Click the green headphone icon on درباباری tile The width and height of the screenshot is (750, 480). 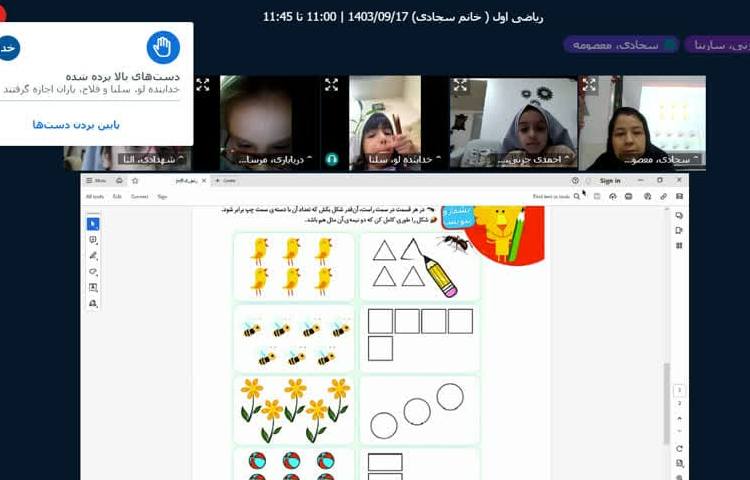point(331,159)
